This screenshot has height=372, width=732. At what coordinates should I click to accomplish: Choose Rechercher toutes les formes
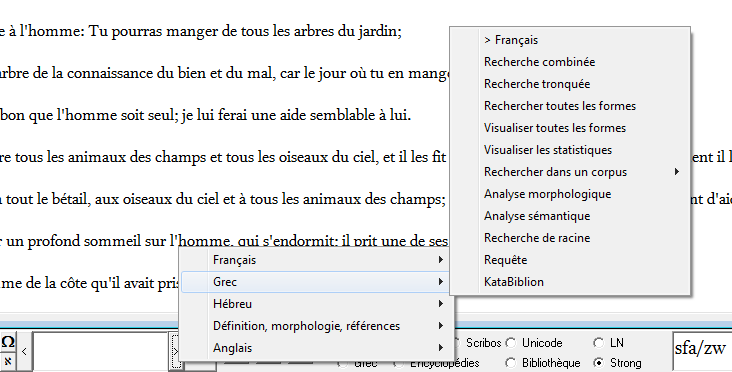570,106
